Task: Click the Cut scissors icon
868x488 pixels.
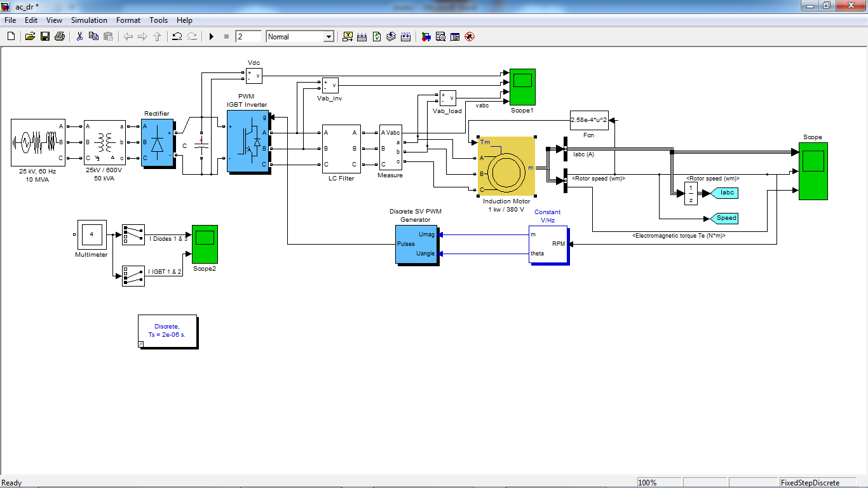Action: coord(79,37)
